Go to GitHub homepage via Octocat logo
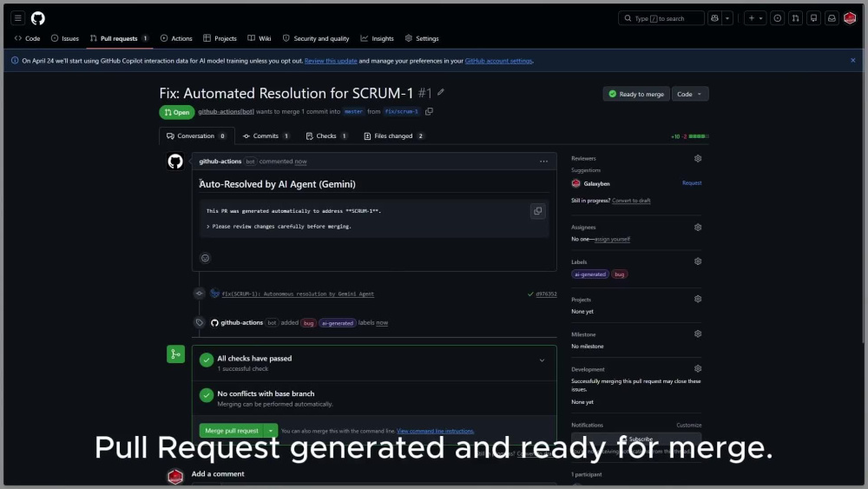The height and width of the screenshot is (489, 868). pos(37,18)
